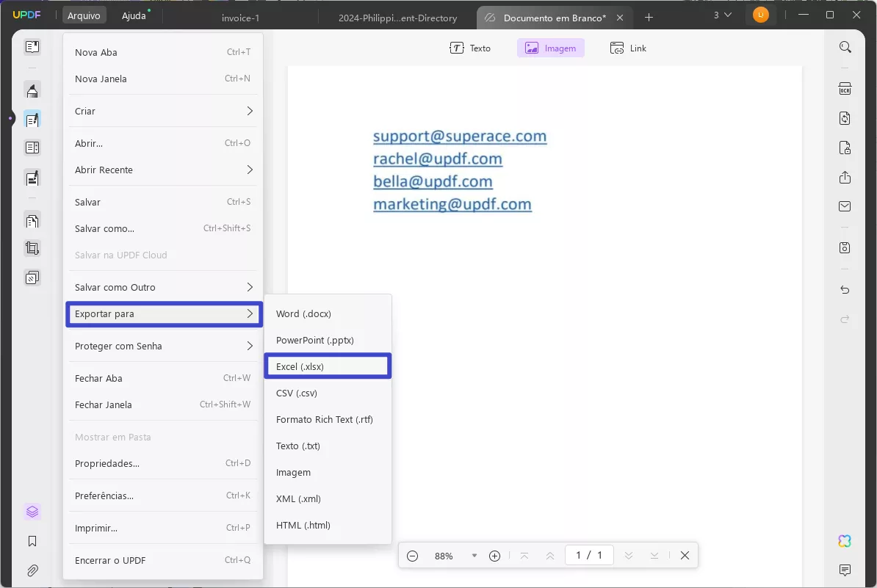Select the Edit PDF tool icon

(x=32, y=119)
